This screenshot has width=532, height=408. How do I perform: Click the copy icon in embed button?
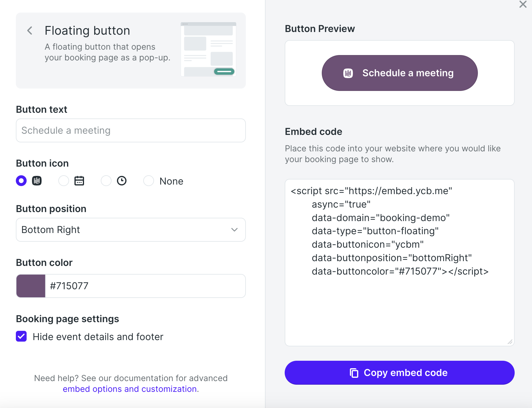click(354, 373)
